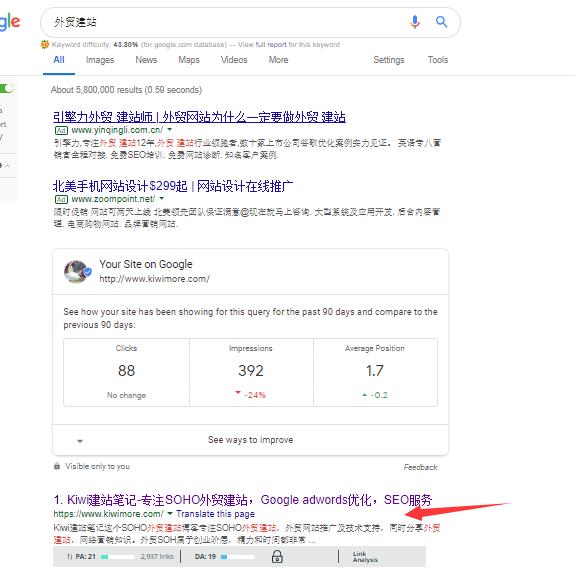Switch to the News tab
This screenshot has height=570, width=575.
tap(146, 60)
